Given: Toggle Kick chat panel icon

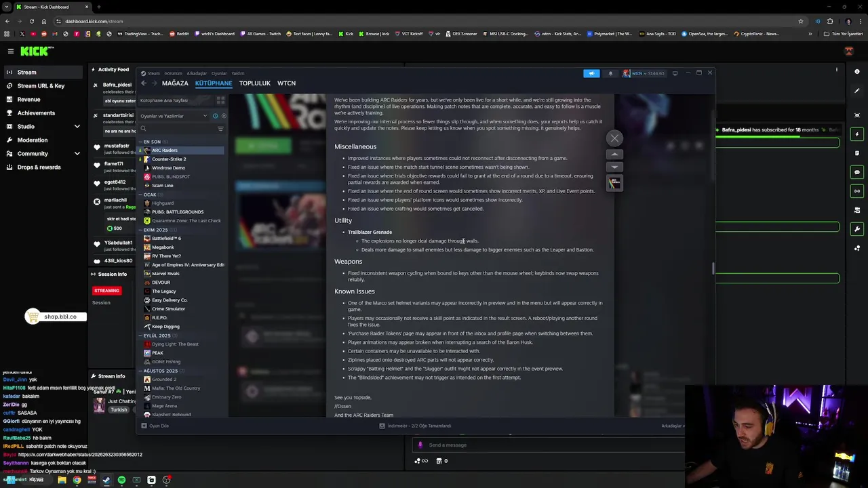Looking at the screenshot, I should tap(857, 172).
